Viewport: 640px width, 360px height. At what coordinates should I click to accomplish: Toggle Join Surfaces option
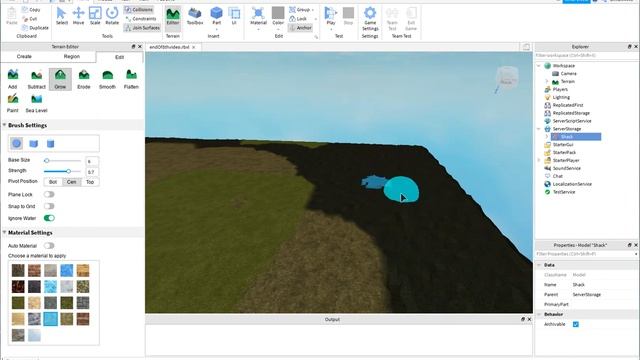click(142, 28)
